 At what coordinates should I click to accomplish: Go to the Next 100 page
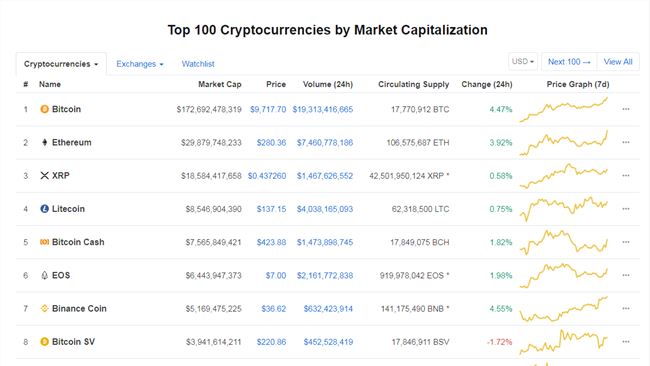[569, 62]
